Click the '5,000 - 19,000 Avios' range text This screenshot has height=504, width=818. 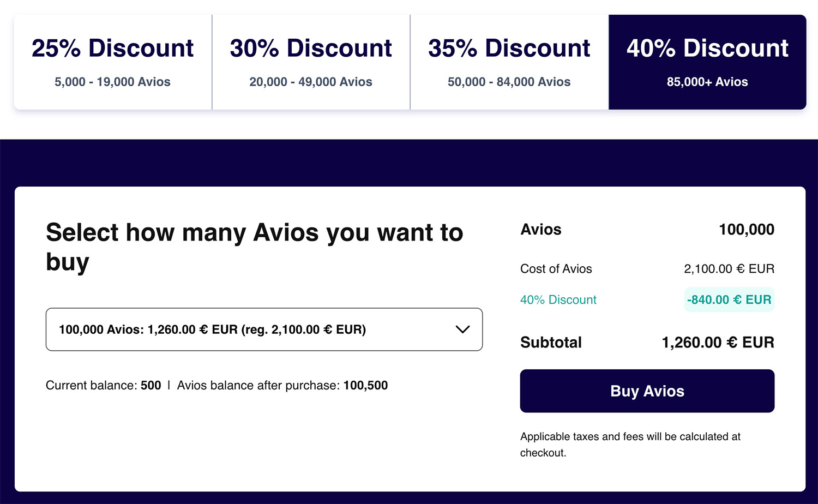pos(112,82)
